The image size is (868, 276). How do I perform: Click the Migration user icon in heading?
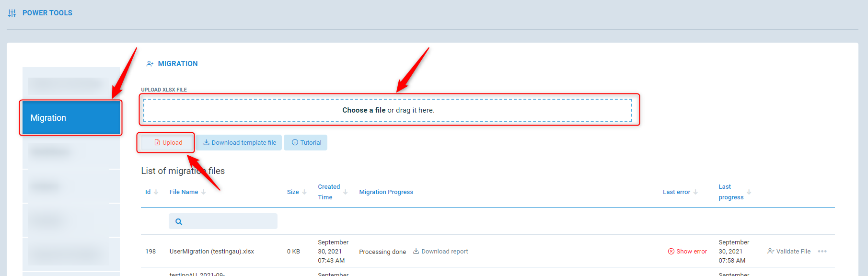150,64
